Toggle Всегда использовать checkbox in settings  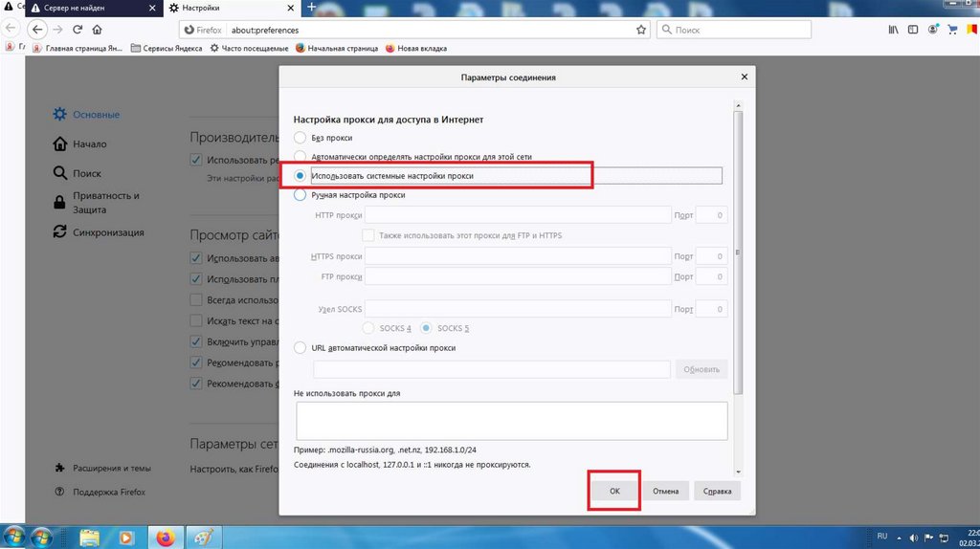(x=196, y=299)
